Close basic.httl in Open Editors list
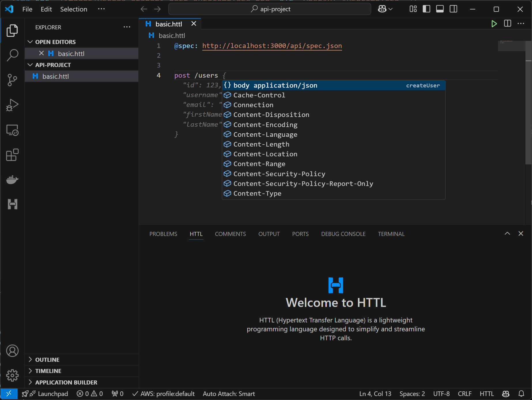The height and width of the screenshot is (400, 532). pyautogui.click(x=41, y=53)
